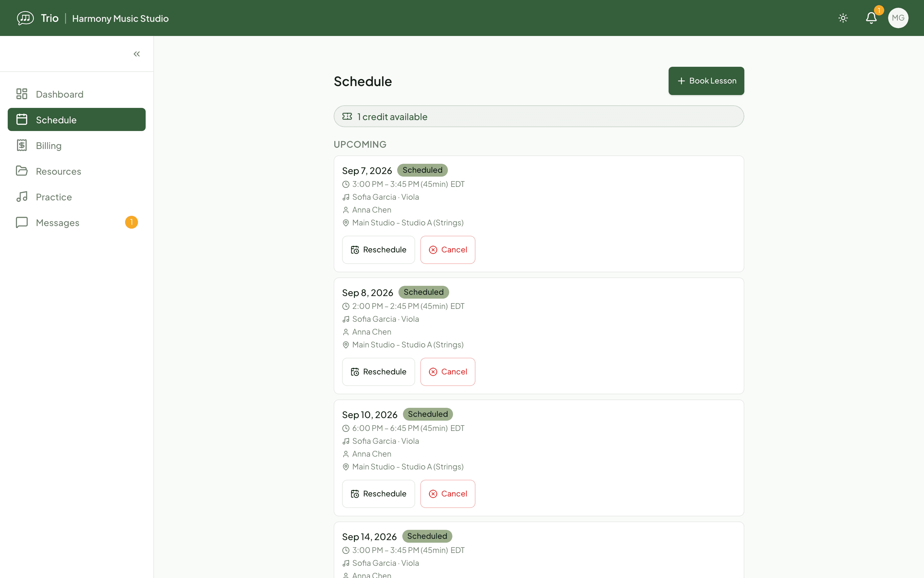Click the credit ticket icon
Screen dimensions: 924x578
pyautogui.click(x=347, y=116)
